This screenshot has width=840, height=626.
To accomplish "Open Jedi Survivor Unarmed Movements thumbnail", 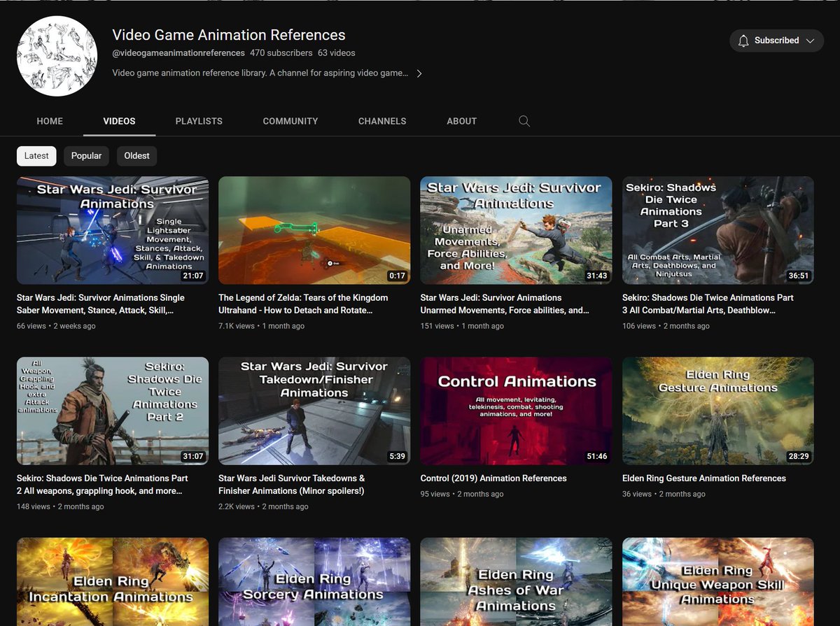I will click(x=516, y=230).
